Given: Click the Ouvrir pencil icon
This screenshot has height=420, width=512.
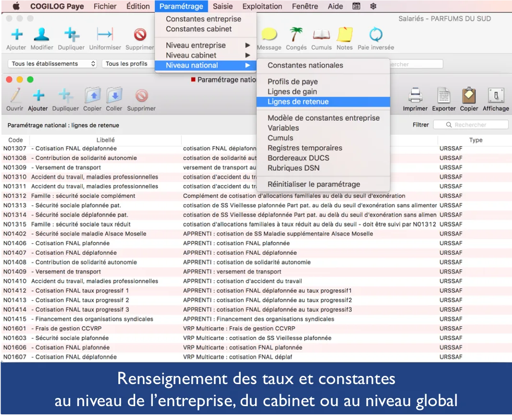Looking at the screenshot, I should [x=15, y=96].
